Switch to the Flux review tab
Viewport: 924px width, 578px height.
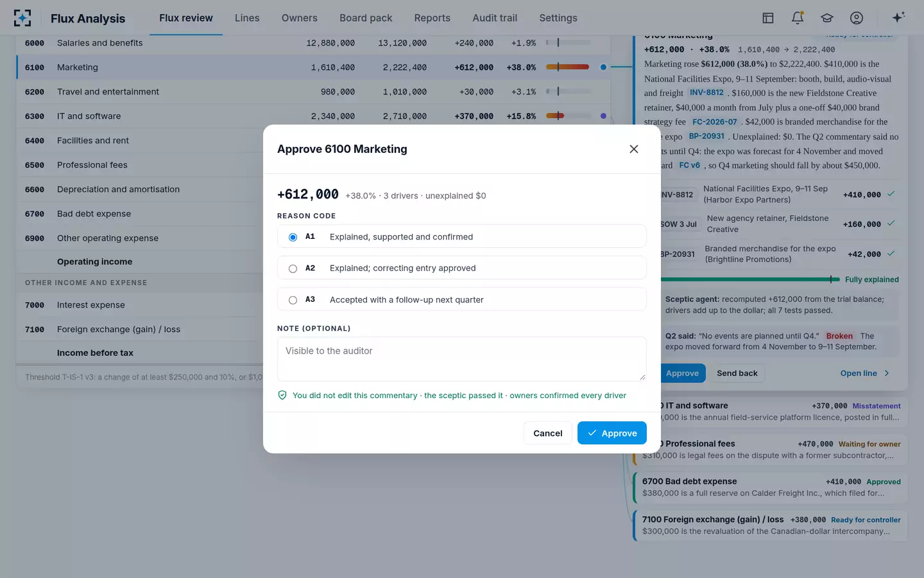(186, 18)
